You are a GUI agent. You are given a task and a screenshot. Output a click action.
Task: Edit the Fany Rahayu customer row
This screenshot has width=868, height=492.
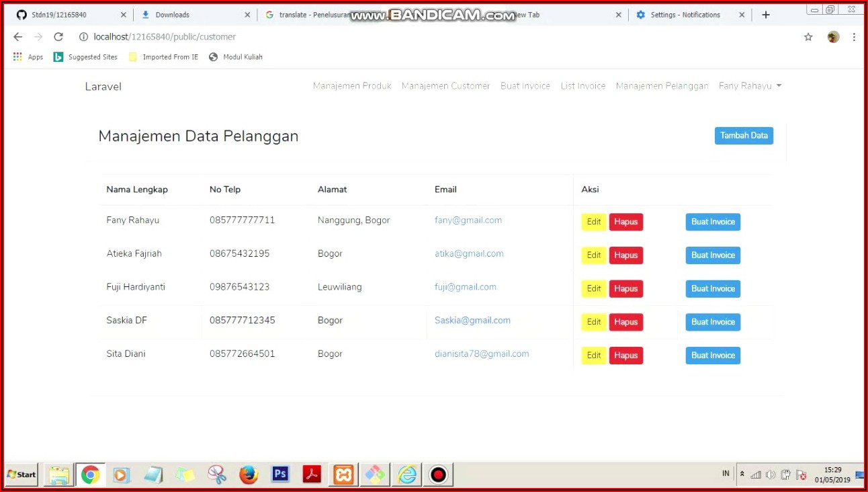click(594, 222)
